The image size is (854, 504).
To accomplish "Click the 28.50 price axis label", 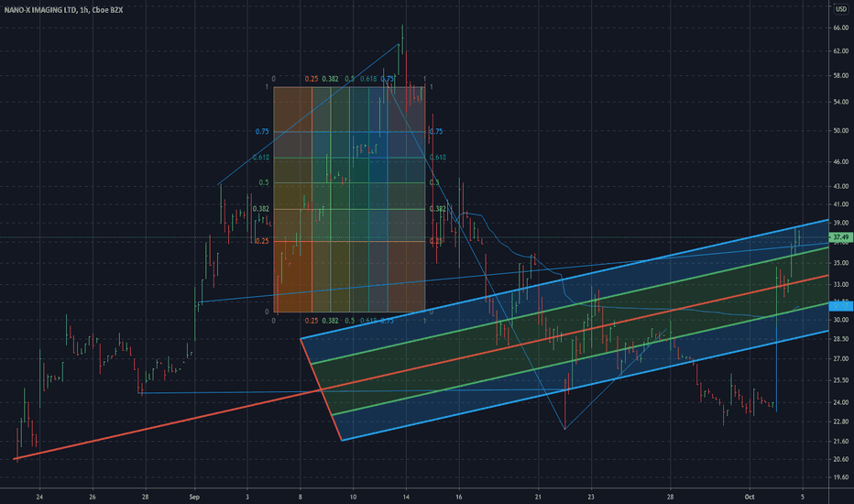I will (840, 339).
